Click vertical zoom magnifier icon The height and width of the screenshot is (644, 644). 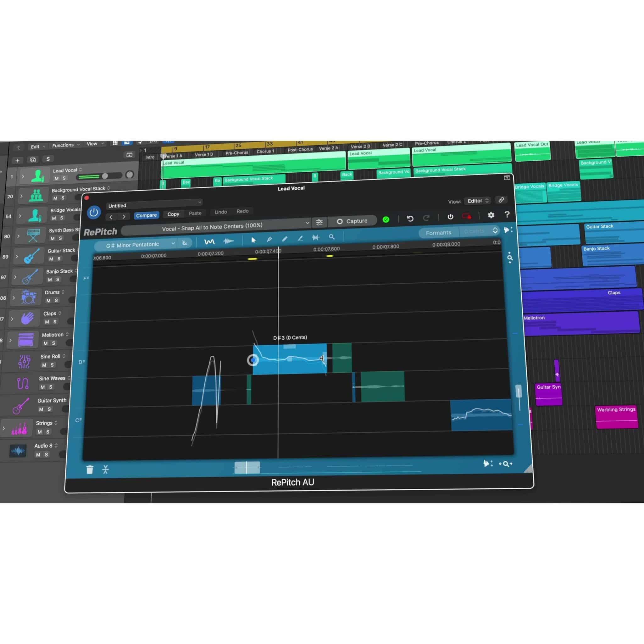[510, 258]
